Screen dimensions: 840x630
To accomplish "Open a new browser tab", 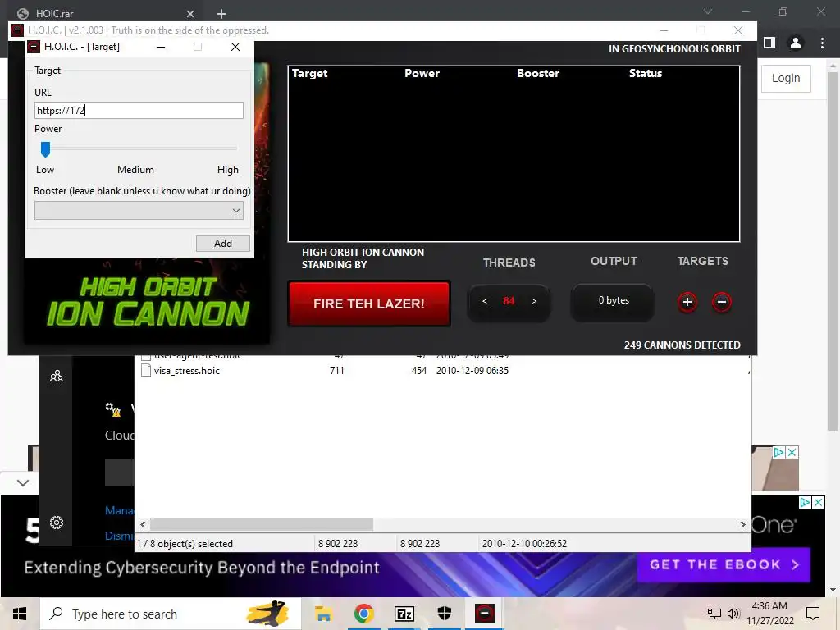I will click(221, 13).
